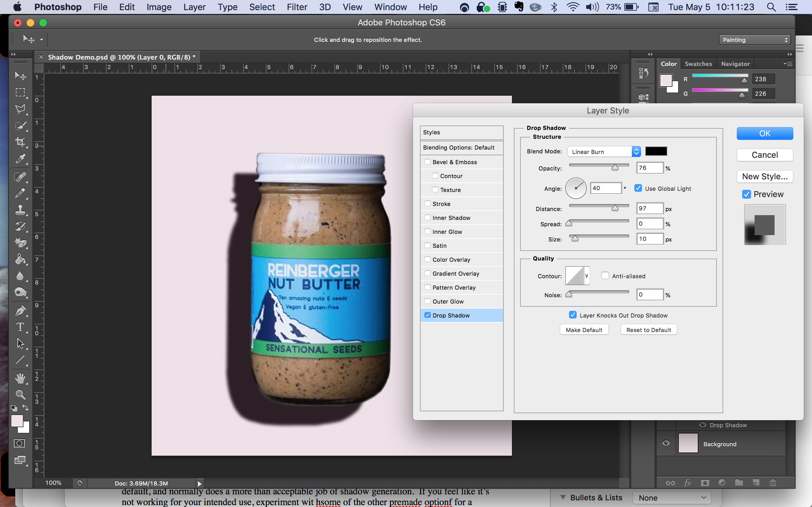Viewport: 812px width, 507px height.
Task: Expand the Contour picker arrow
Action: [x=586, y=276]
